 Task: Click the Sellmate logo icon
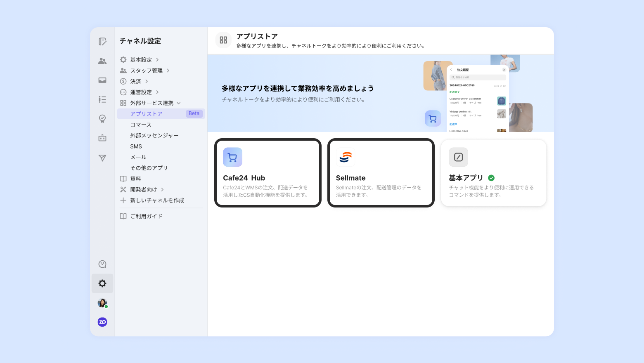click(346, 157)
